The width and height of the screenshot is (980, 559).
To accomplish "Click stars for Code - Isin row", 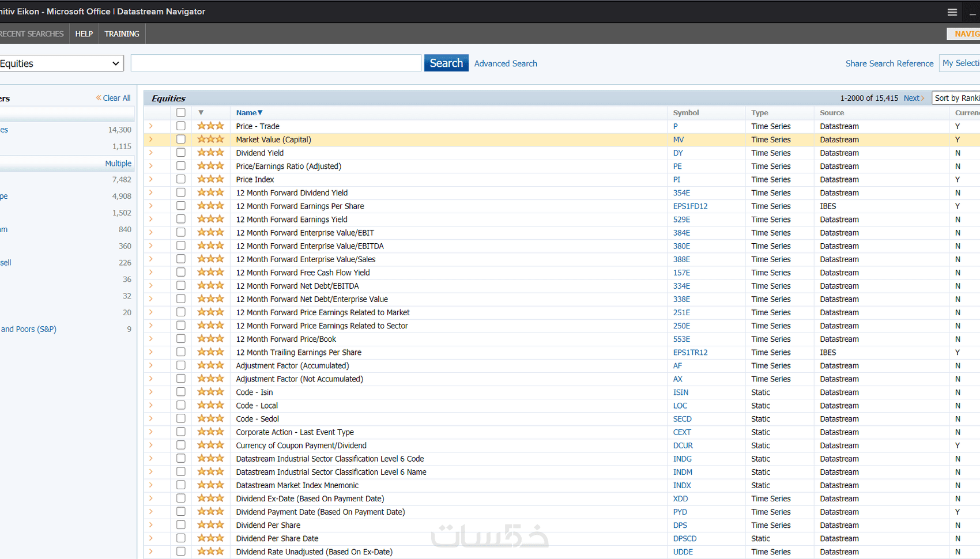I will [210, 392].
